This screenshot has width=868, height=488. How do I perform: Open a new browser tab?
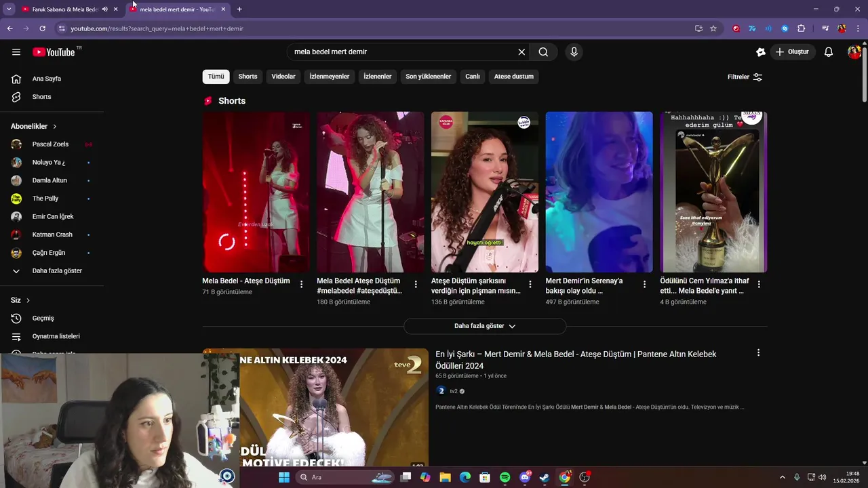tap(239, 9)
